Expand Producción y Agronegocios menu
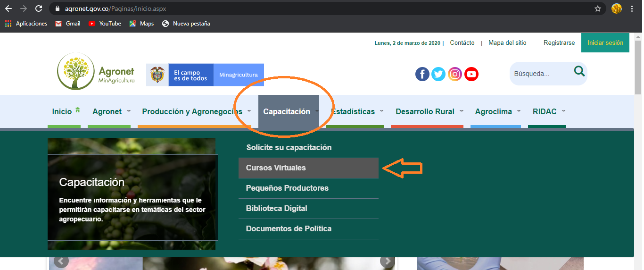This screenshot has height=270, width=644. coord(196,112)
